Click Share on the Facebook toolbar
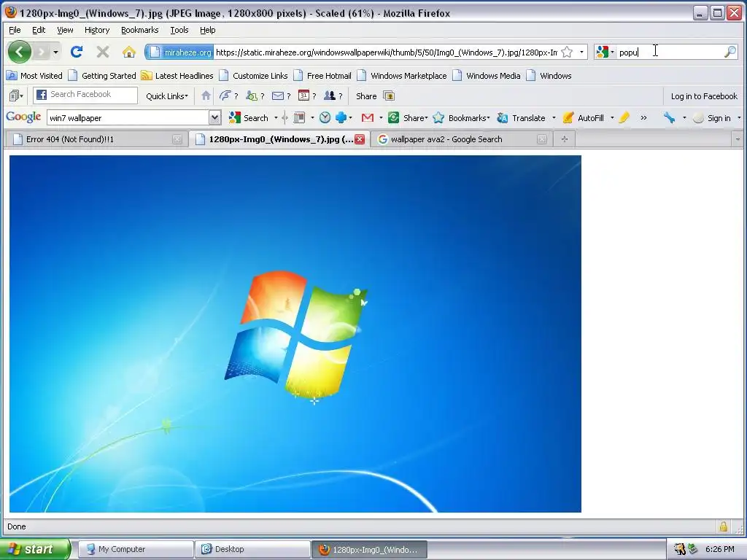Screen dimensions: 747x560 point(366,96)
